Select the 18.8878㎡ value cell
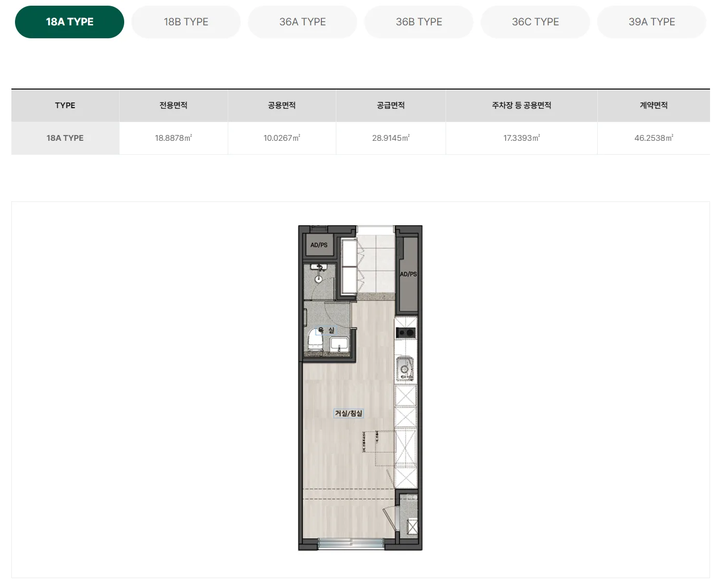Viewport: 724px width, 588px height. 173,138
